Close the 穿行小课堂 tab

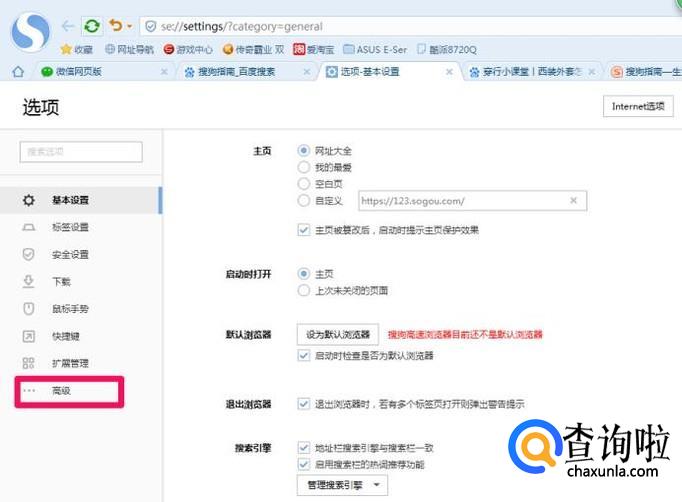[x=592, y=72]
